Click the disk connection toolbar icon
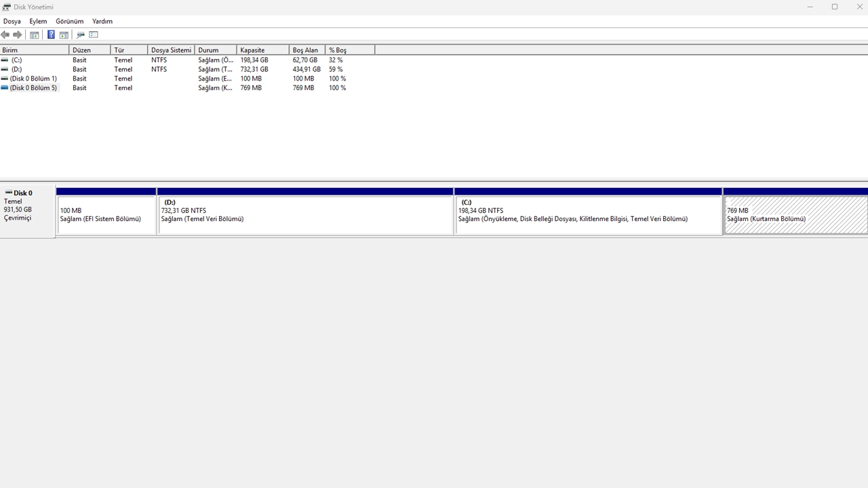Viewport: 868px width, 488px height. (x=81, y=35)
